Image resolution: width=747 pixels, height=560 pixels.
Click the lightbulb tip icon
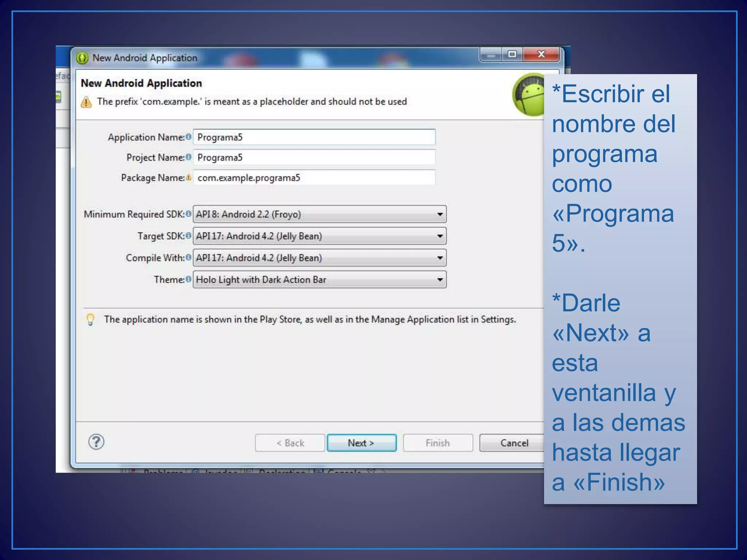(x=90, y=320)
